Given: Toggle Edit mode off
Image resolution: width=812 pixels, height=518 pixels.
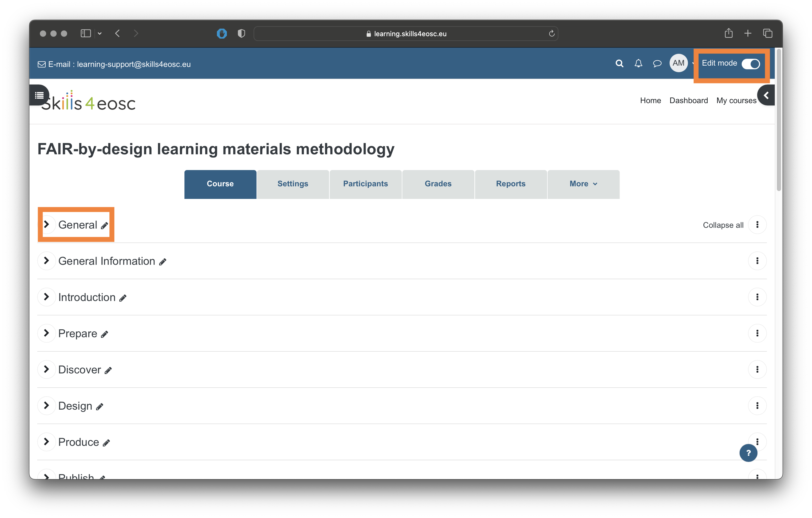Looking at the screenshot, I should coord(751,64).
